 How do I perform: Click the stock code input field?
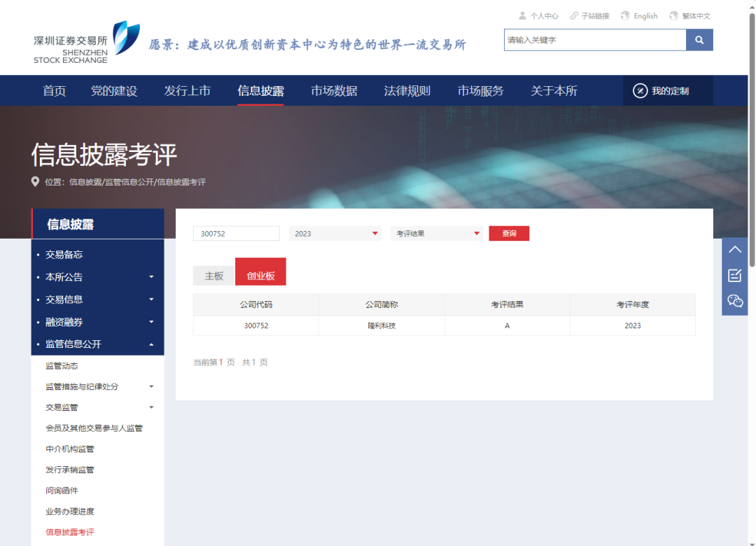click(x=236, y=233)
